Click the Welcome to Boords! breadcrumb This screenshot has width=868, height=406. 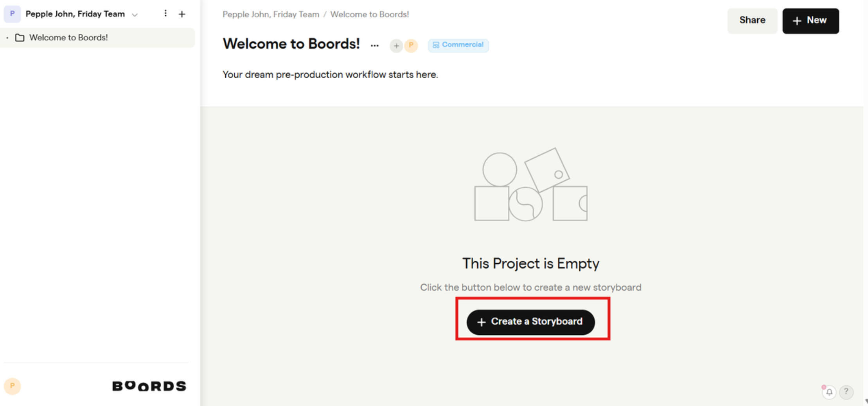(370, 14)
